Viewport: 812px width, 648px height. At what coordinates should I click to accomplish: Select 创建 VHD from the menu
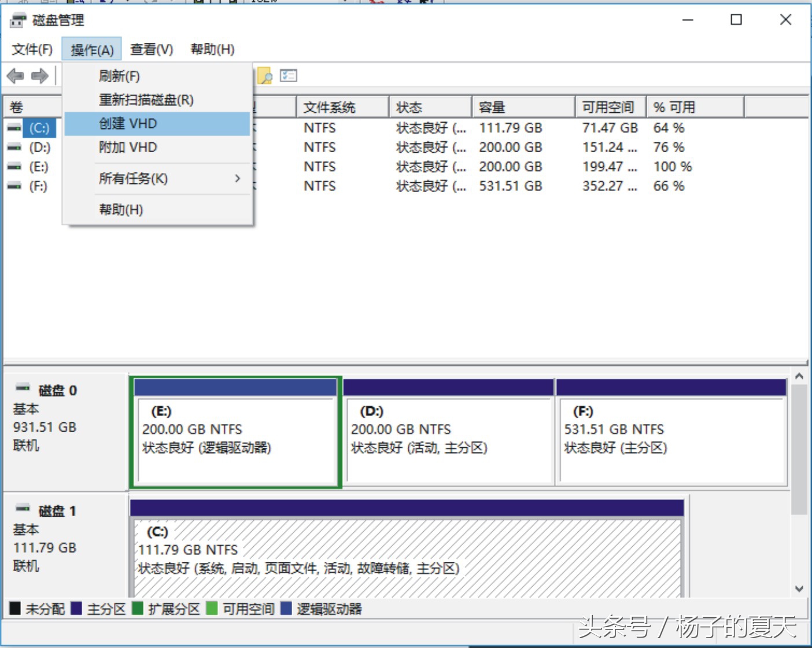click(x=127, y=123)
